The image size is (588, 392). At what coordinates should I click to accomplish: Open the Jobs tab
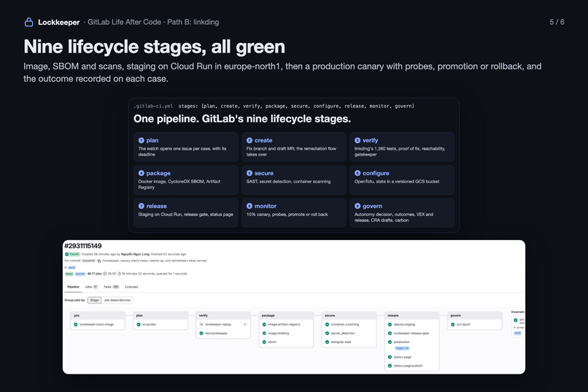[91, 287]
